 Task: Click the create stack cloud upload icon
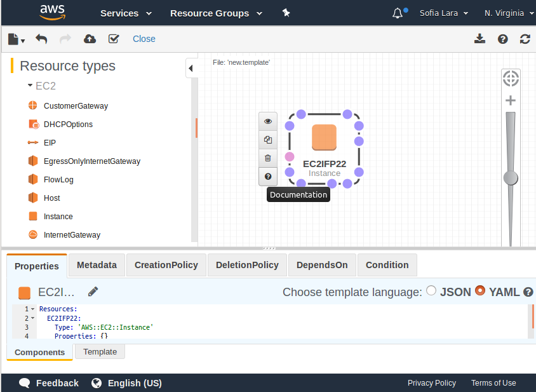[x=90, y=39]
